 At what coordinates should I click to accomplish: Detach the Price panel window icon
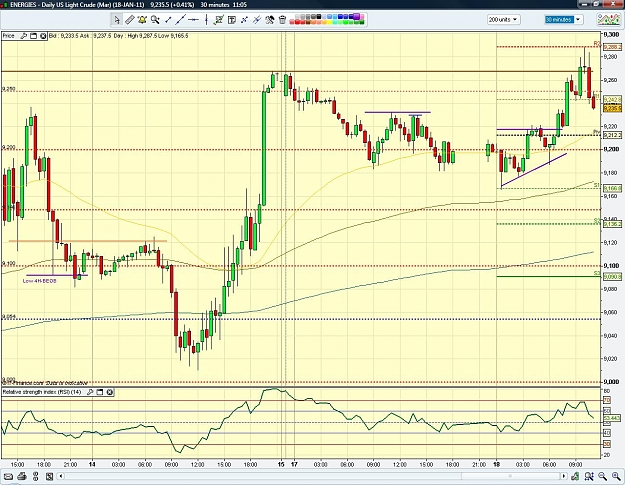[33, 36]
